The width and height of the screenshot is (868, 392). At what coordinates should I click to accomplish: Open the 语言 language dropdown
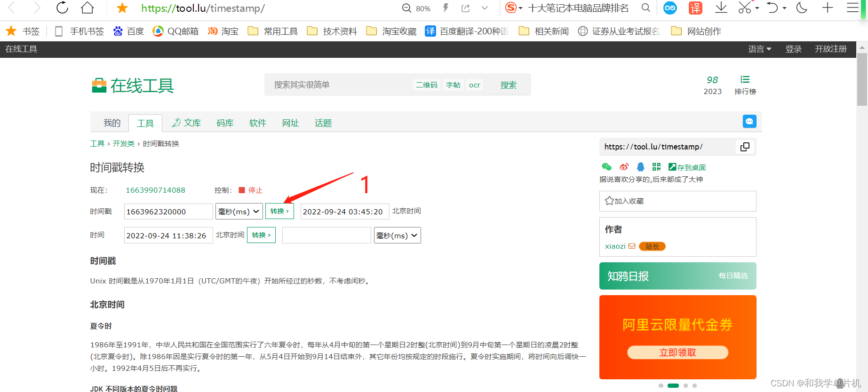(x=760, y=49)
